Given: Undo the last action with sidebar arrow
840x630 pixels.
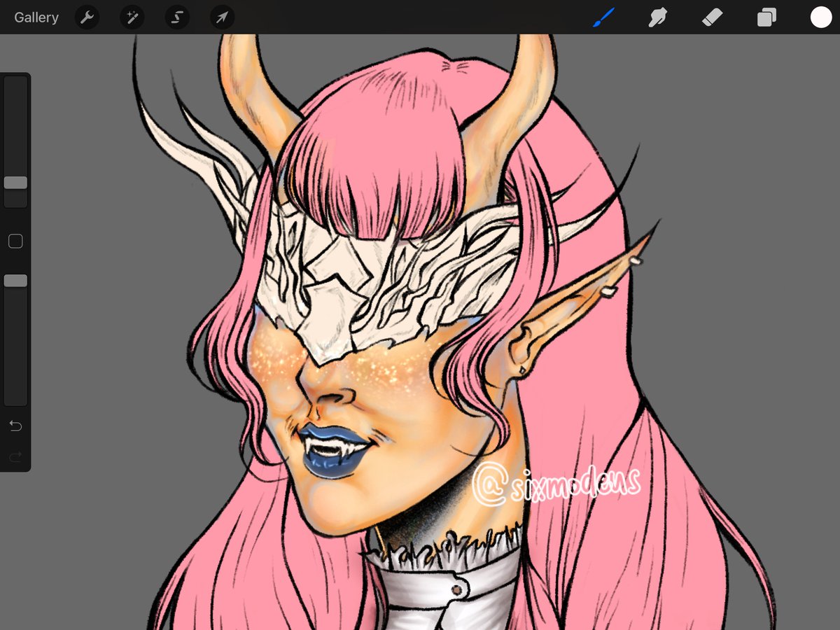Looking at the screenshot, I should point(15,426).
